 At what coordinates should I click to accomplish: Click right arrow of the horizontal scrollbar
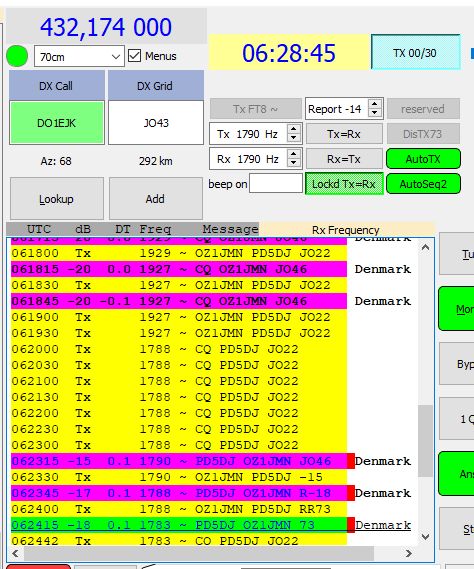[x=409, y=553]
